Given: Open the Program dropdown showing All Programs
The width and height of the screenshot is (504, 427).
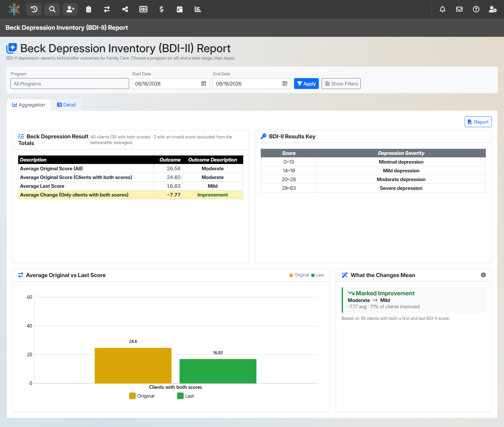Looking at the screenshot, I should 70,84.
